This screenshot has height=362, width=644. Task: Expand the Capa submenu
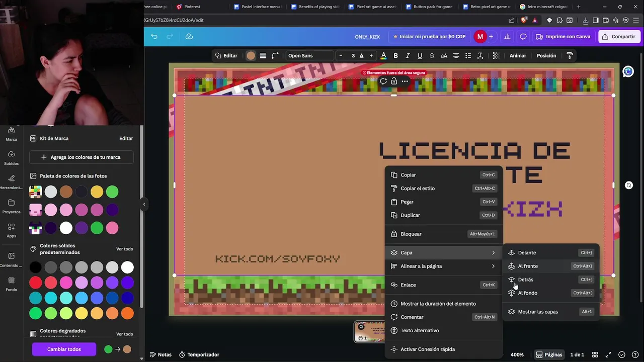pyautogui.click(x=444, y=253)
